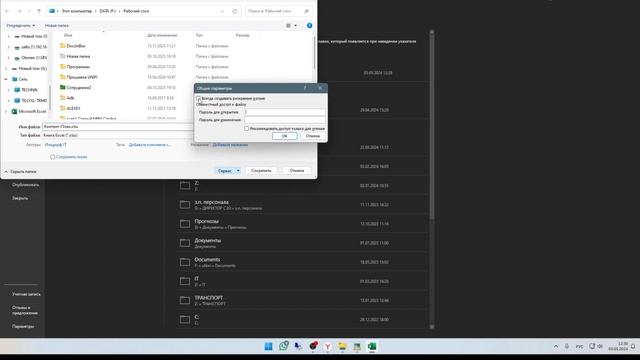Open Опубликовать in Excel backstage menu
The height and width of the screenshot is (360, 640).
point(25,185)
